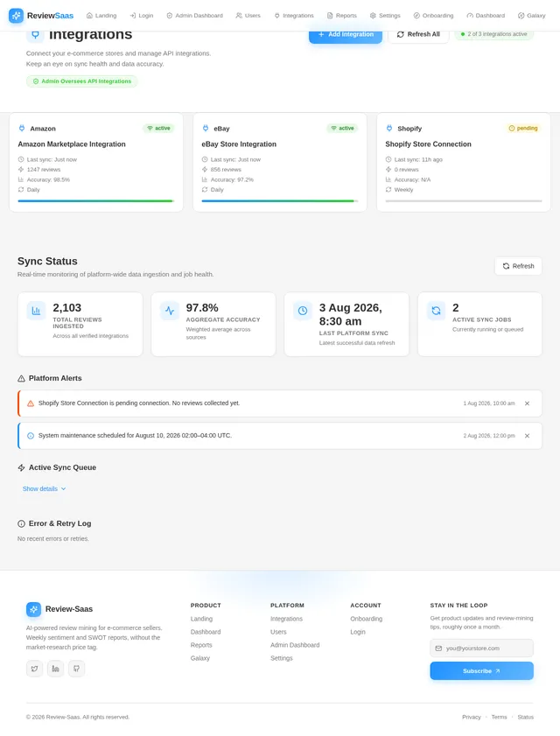Click the Refresh All button
Viewport: 560px width, 736px height.
[418, 35]
